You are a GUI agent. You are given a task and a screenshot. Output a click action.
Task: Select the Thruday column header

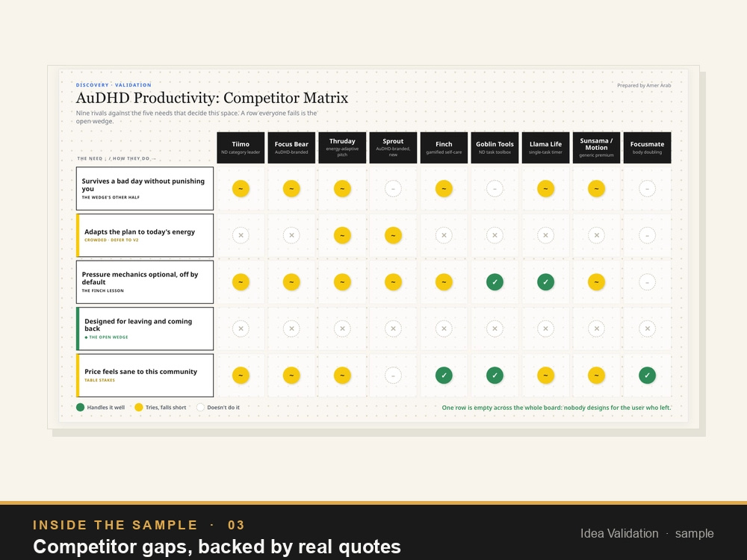click(x=342, y=148)
